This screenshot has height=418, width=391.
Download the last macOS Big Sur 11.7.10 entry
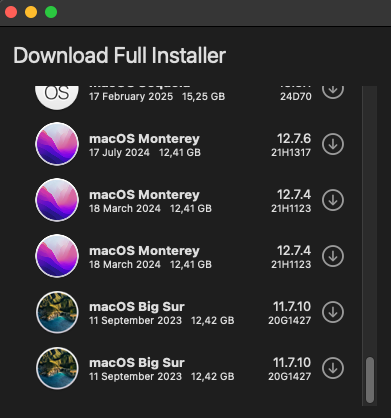tap(333, 368)
